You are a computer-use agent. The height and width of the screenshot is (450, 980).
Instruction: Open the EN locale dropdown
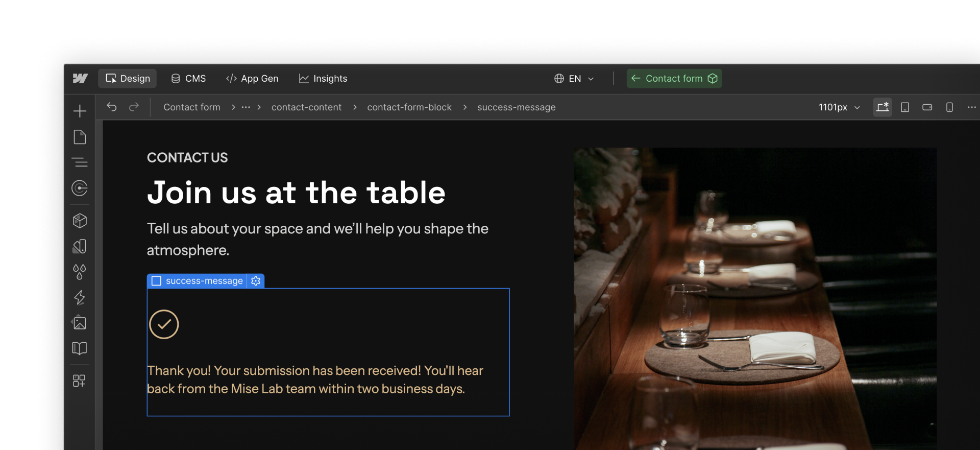(x=574, y=78)
